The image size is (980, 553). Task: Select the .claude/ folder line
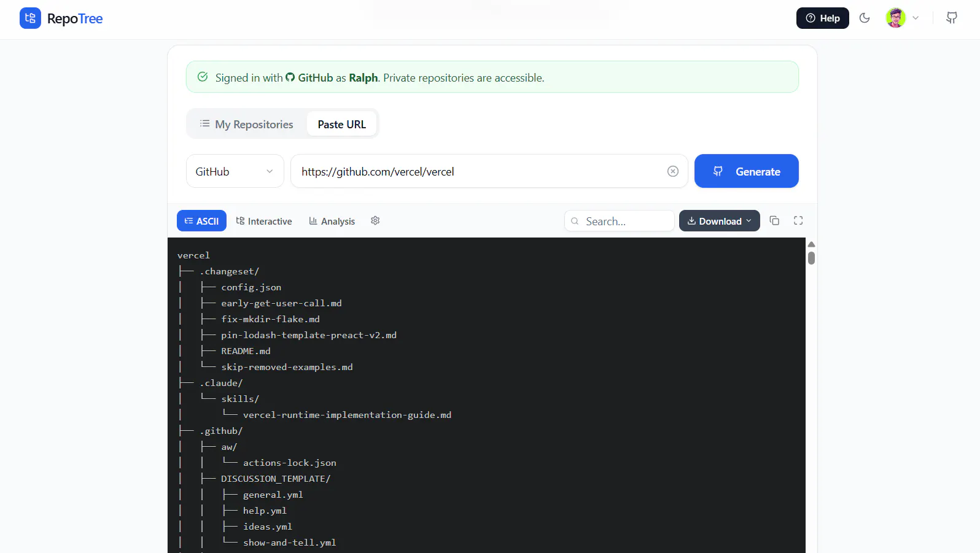tap(221, 383)
